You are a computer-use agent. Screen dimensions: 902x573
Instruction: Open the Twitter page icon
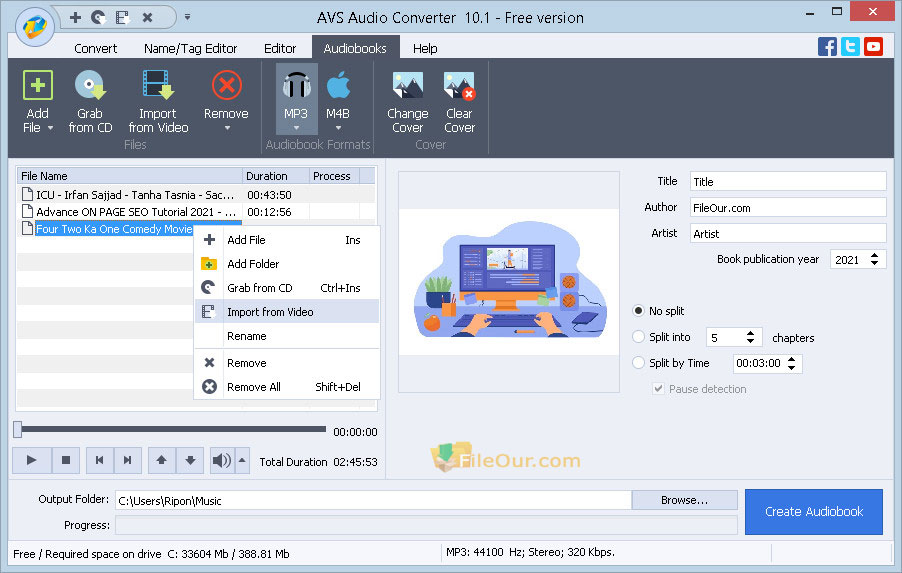click(850, 47)
